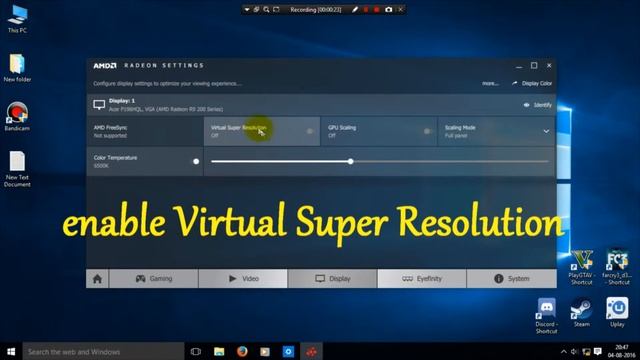This screenshot has height=360, width=640.
Task: Select the PlayGTAV shortcut icon
Action: tap(582, 267)
